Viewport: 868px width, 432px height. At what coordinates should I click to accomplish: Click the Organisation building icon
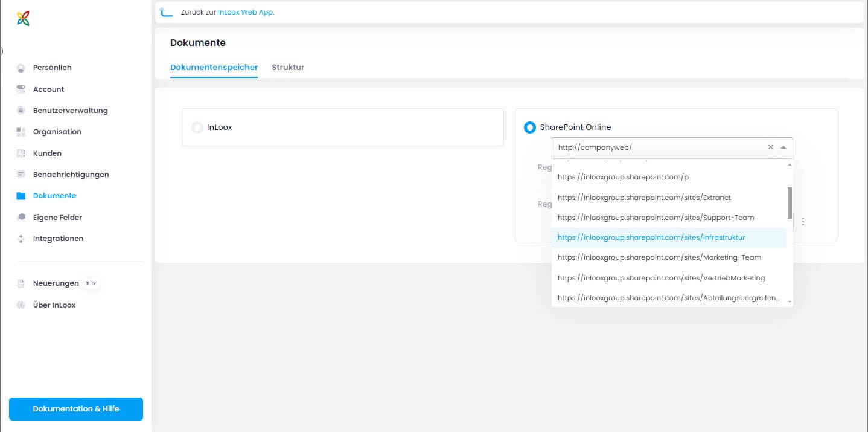[x=21, y=132]
